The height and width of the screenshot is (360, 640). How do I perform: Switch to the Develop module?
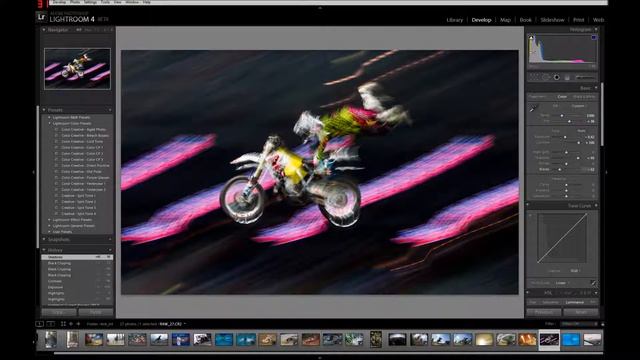pos(481,20)
